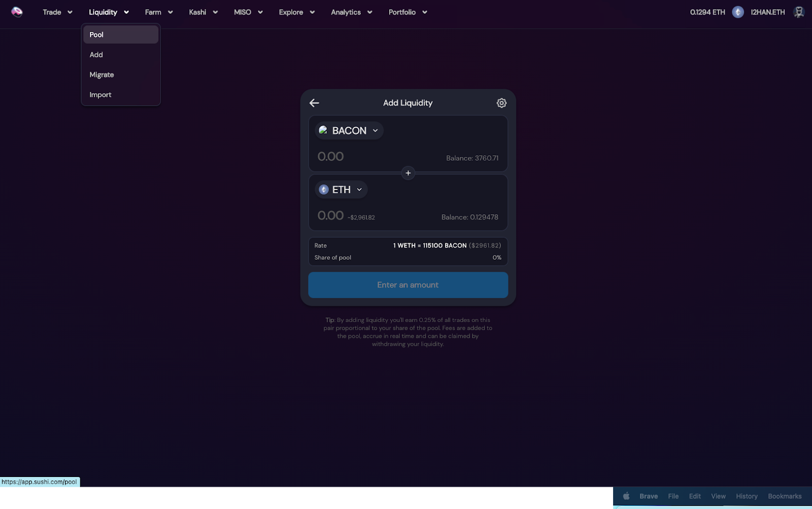This screenshot has height=509, width=812.
Task: Expand the Analytics menu
Action: pyautogui.click(x=352, y=12)
